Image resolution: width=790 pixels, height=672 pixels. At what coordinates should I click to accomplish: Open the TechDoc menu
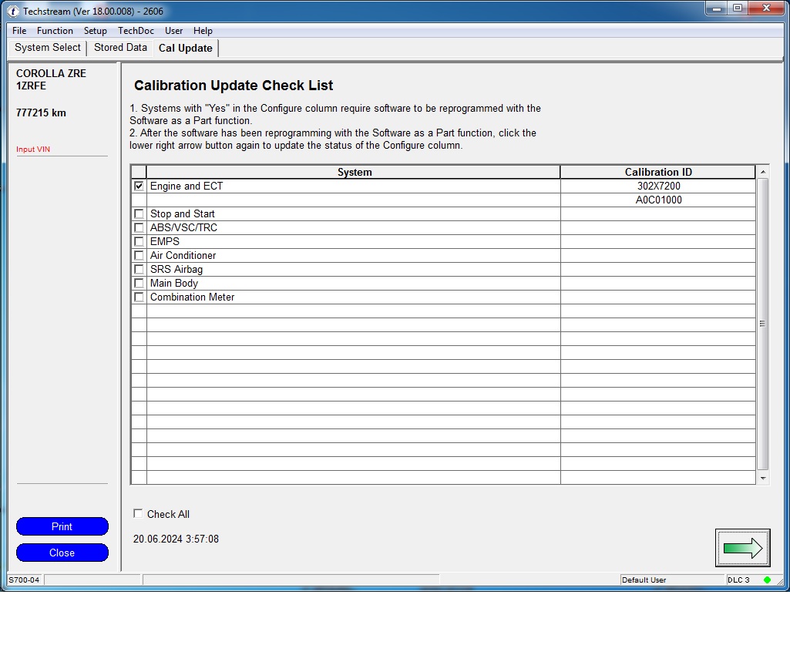[136, 31]
